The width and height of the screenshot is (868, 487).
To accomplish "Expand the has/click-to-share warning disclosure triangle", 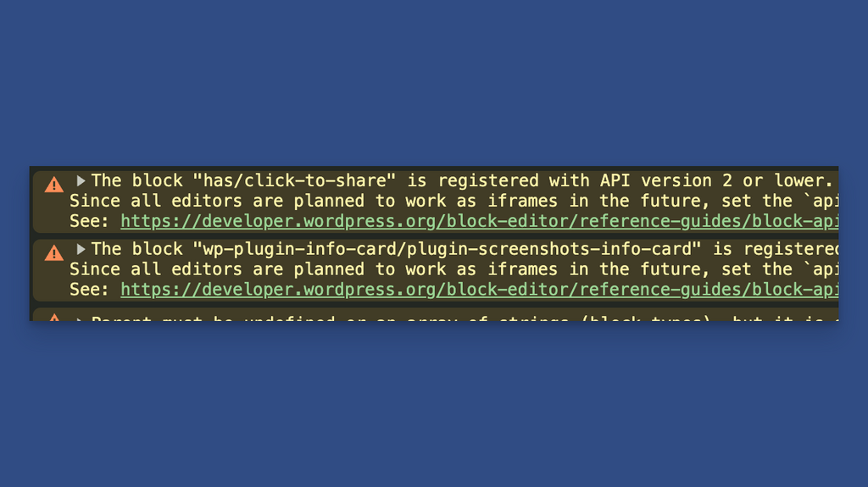I will (x=81, y=180).
